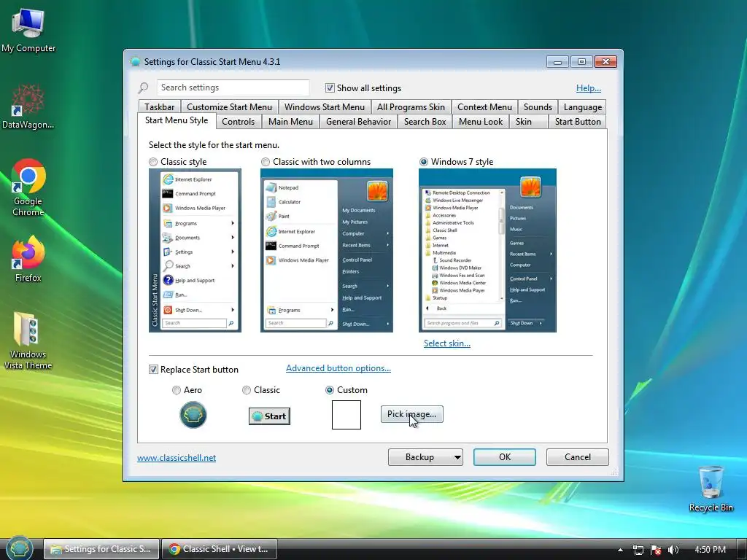Switch to the Search Box tab
The image size is (747, 560).
pyautogui.click(x=425, y=122)
